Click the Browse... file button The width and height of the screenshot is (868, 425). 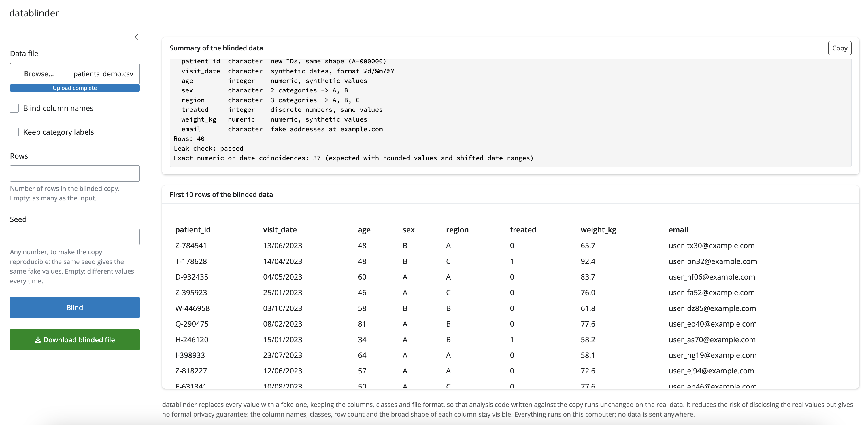coord(39,74)
